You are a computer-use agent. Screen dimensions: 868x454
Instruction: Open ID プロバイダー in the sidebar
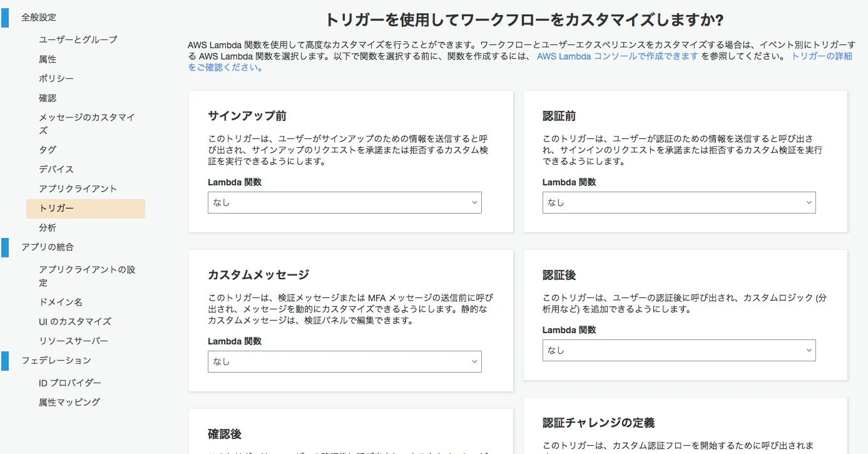70,383
